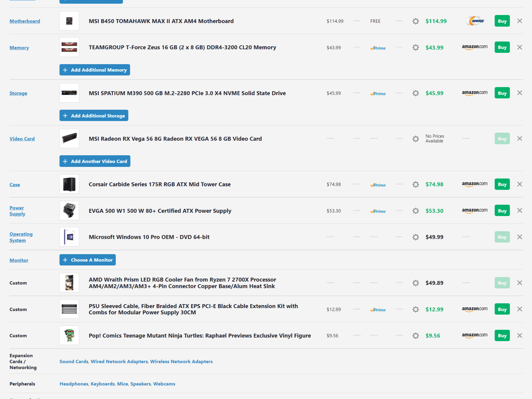The width and height of the screenshot is (532, 399).
Task: Click gear icon on PSU Sleeved Cable row
Action: [x=416, y=309]
